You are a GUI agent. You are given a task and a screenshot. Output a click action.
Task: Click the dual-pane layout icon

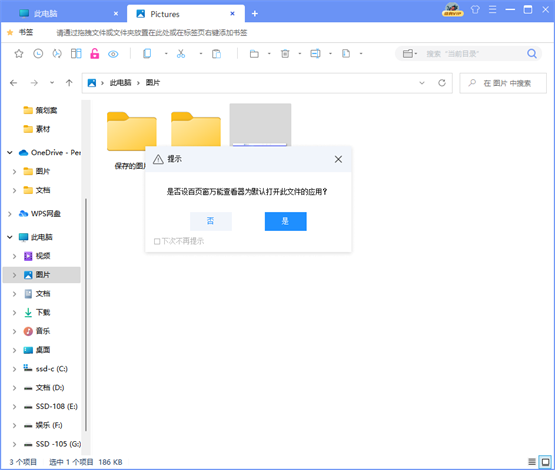click(x=76, y=54)
